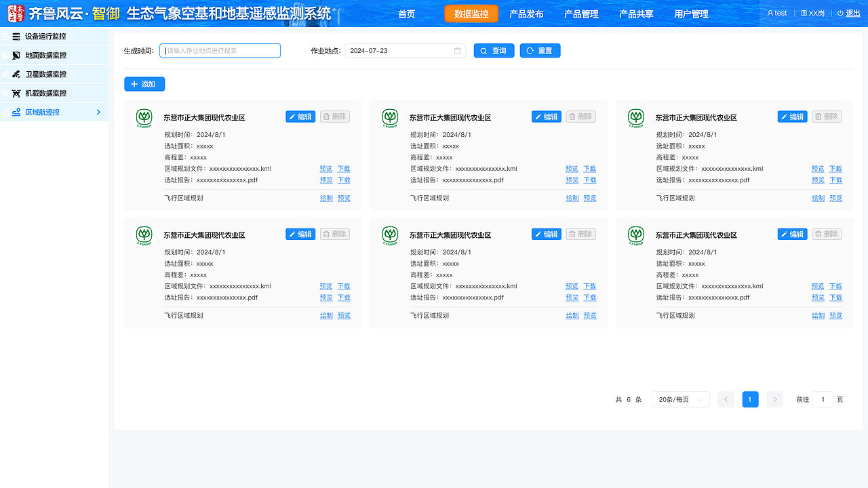Open 机载数据监控 airborne data monitoring
Viewport: 868px width, 488px height.
point(15,93)
